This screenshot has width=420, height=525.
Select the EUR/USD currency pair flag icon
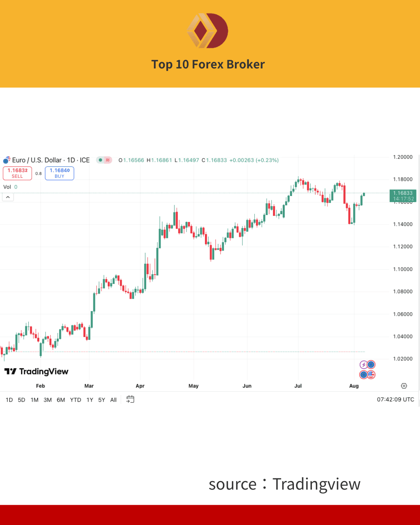tap(6, 160)
